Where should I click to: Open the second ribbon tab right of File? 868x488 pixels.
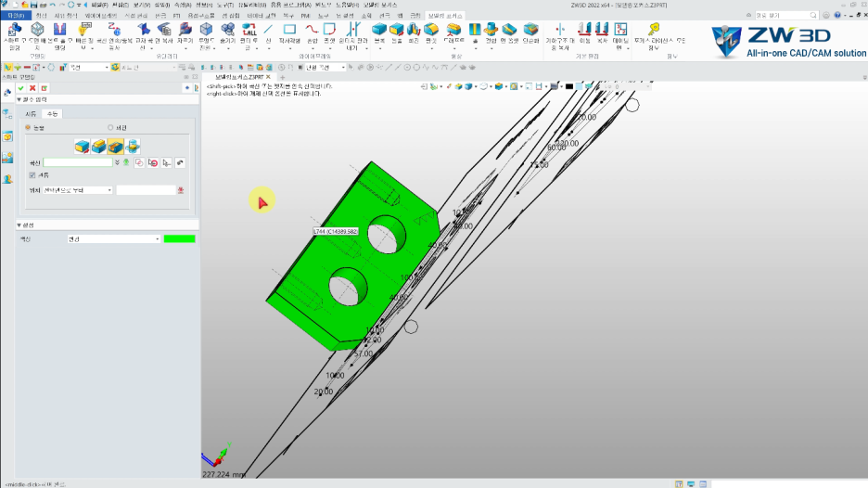tap(41, 16)
